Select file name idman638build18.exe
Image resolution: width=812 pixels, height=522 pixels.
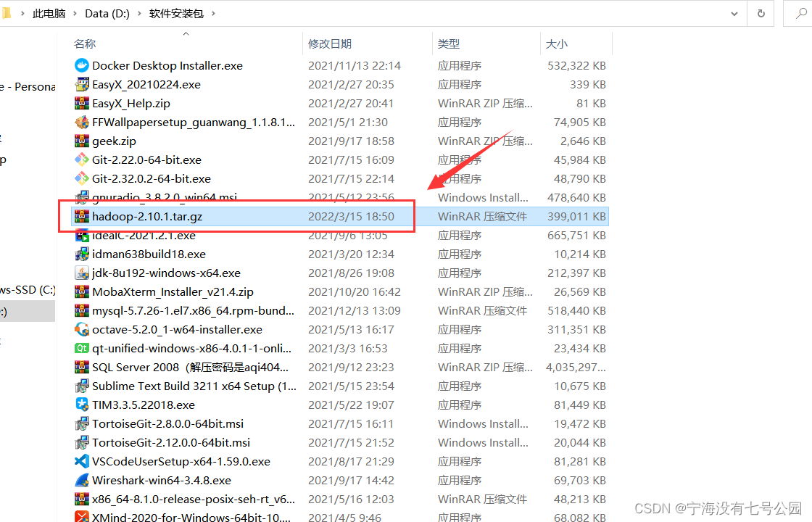click(149, 254)
